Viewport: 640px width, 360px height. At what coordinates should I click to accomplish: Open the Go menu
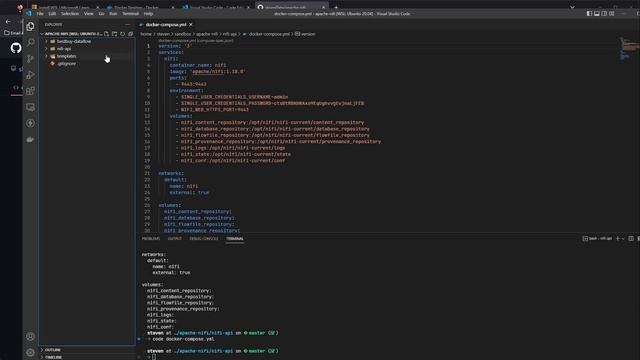[101, 13]
